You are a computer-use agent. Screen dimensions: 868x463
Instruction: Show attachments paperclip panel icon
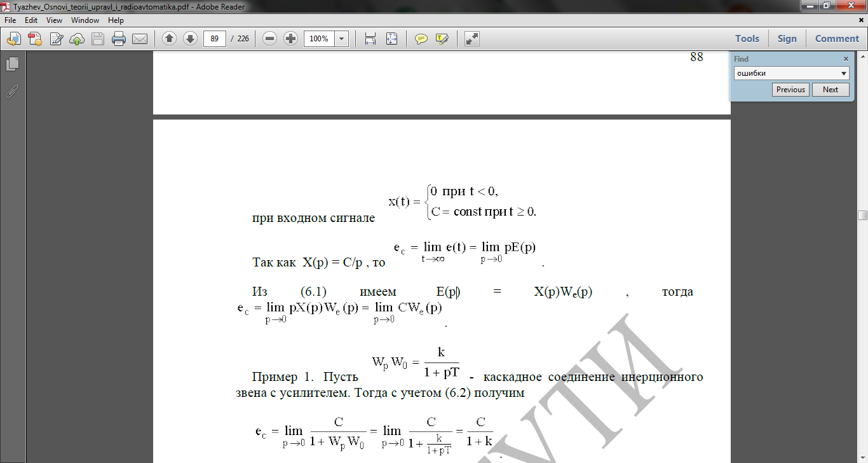[12, 91]
